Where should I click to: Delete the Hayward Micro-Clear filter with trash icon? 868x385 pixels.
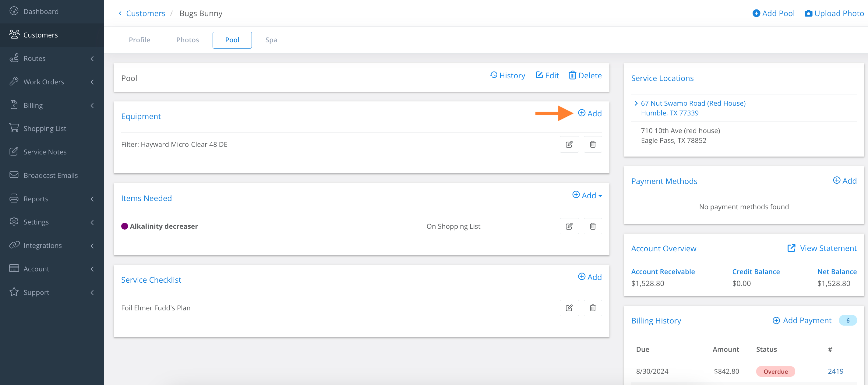point(592,144)
